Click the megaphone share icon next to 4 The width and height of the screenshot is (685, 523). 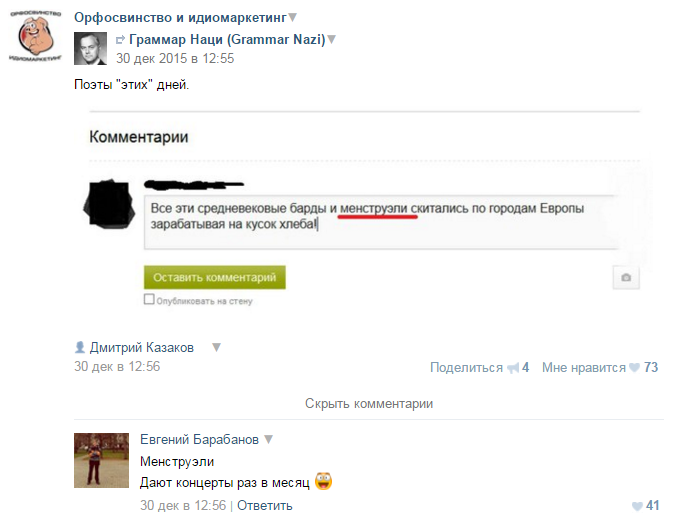pos(513,368)
